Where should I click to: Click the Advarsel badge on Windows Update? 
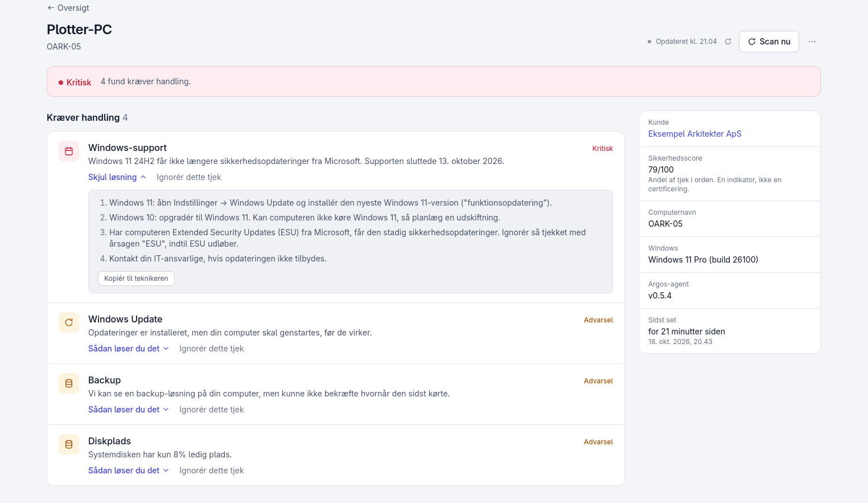coord(598,320)
